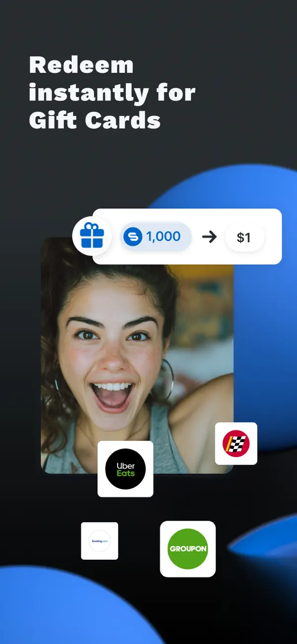Tap the $1 value bubble
This screenshot has width=297, height=644.
click(x=245, y=237)
